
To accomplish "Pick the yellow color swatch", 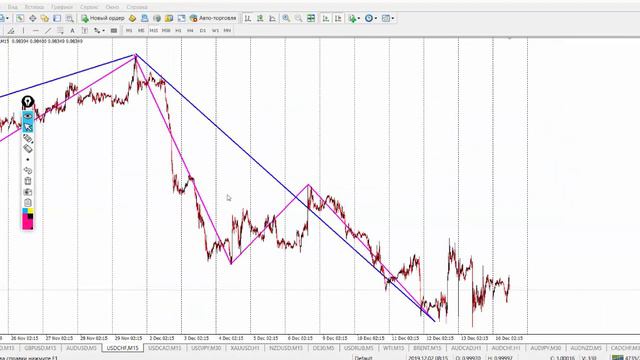I will tap(31, 211).
